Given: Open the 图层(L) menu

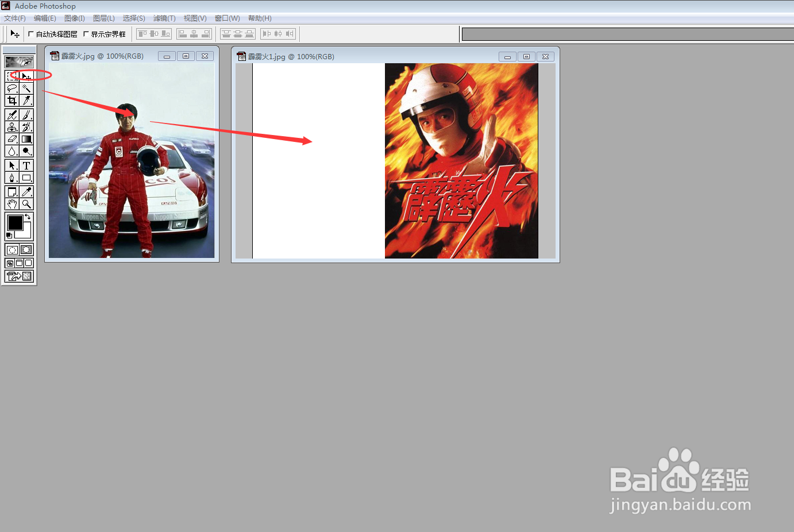Looking at the screenshot, I should (104, 18).
